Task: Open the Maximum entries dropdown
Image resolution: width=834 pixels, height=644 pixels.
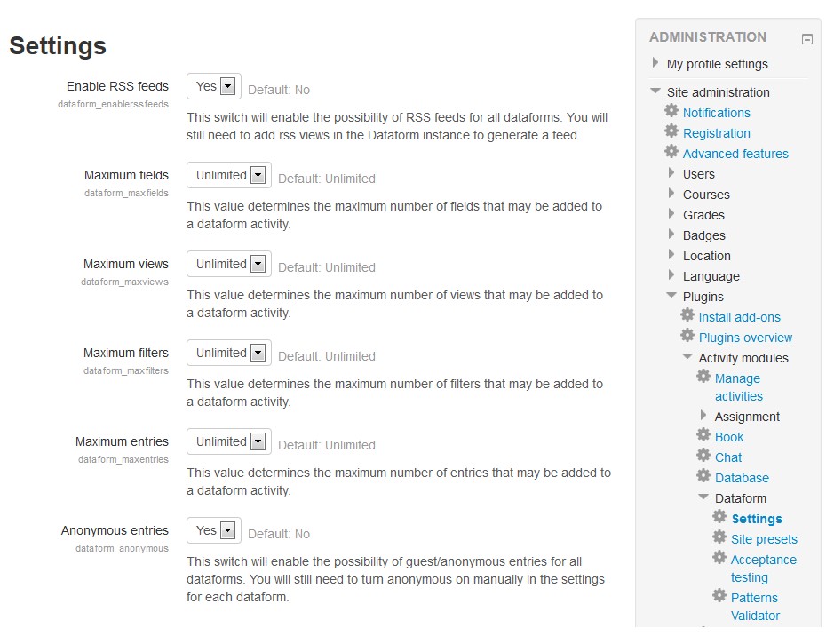Action: point(229,441)
